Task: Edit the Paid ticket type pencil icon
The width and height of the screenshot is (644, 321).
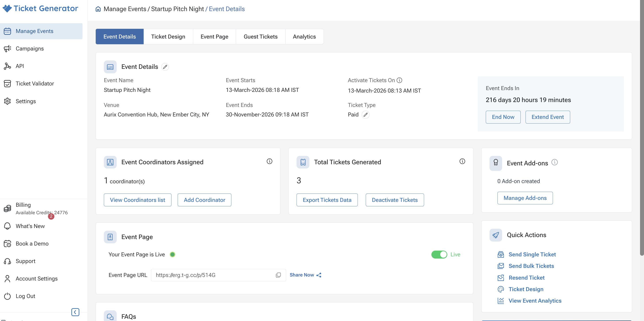Action: tap(366, 115)
